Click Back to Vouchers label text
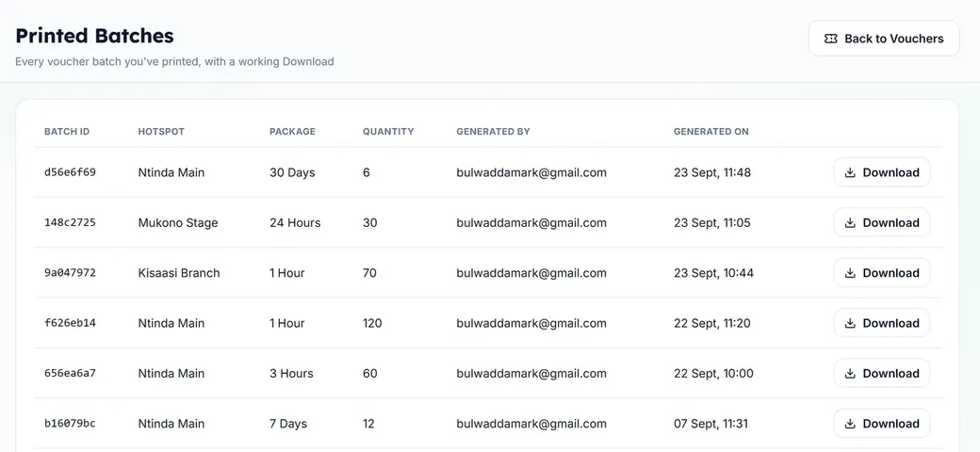 pos(893,39)
